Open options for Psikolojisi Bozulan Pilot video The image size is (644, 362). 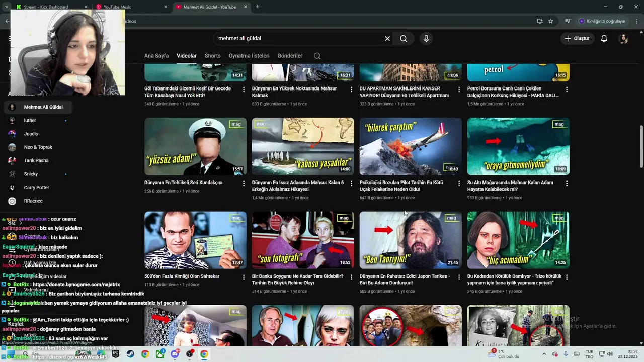(x=459, y=184)
